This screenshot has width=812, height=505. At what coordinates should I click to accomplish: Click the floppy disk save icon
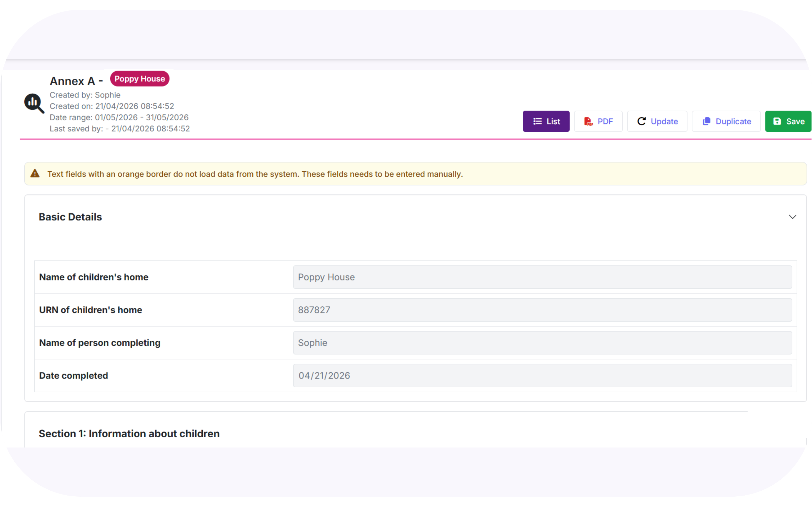coord(777,121)
